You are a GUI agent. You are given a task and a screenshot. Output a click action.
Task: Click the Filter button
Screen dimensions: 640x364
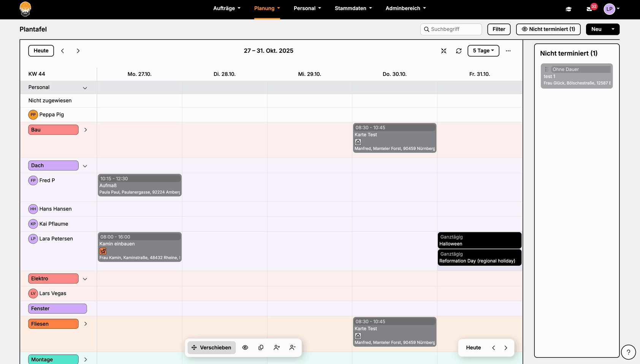499,29
